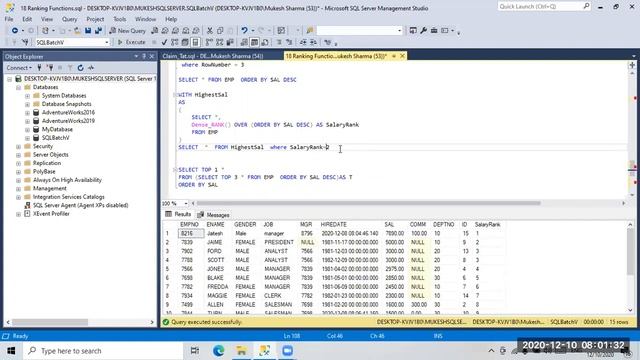Click the Save file icon
640x360 pixels.
click(x=88, y=31)
